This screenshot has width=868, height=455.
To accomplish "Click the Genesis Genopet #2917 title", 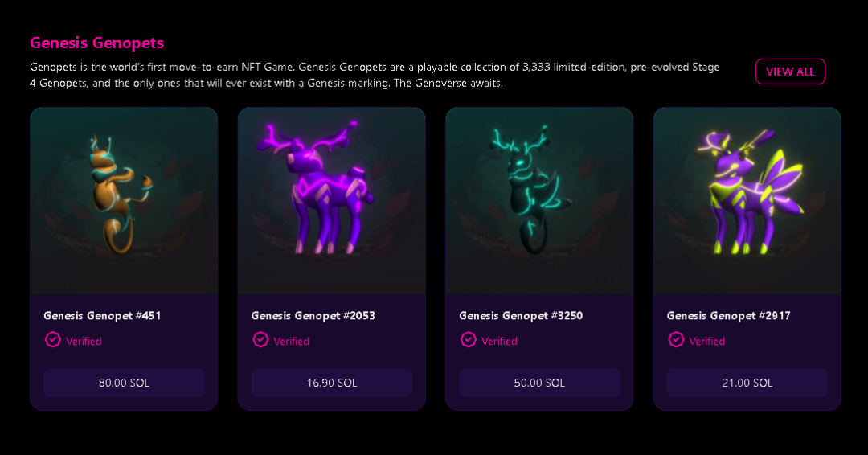I will click(x=728, y=316).
